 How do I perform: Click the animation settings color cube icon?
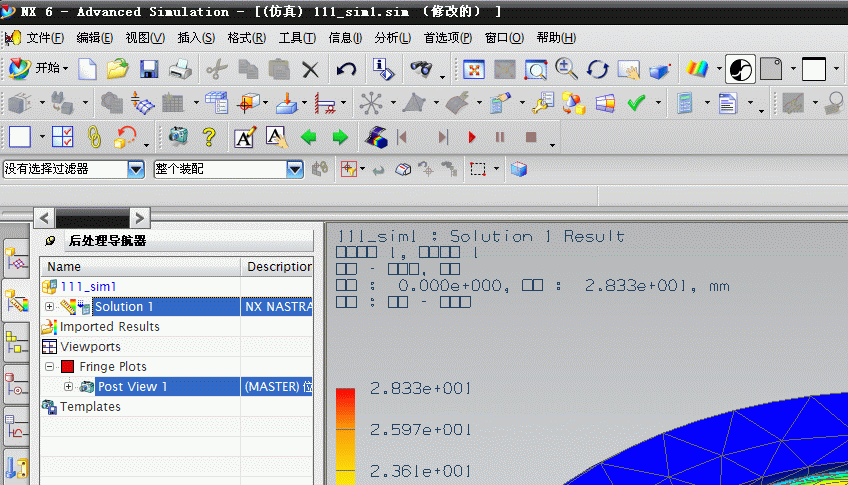point(376,137)
